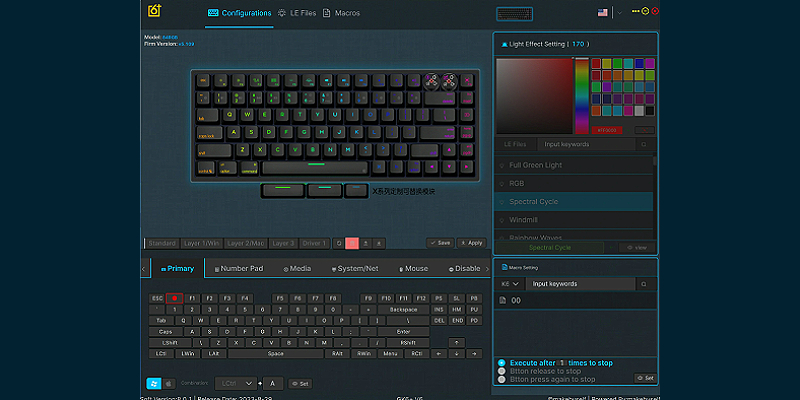
Task: Open the US flag language dropdown
Action: pyautogui.click(x=607, y=12)
